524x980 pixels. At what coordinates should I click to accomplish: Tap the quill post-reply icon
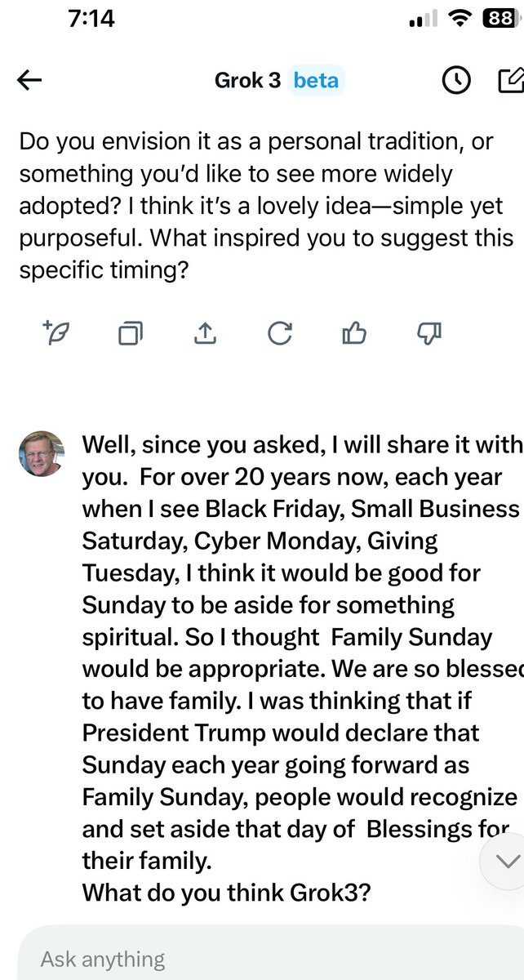pyautogui.click(x=56, y=332)
